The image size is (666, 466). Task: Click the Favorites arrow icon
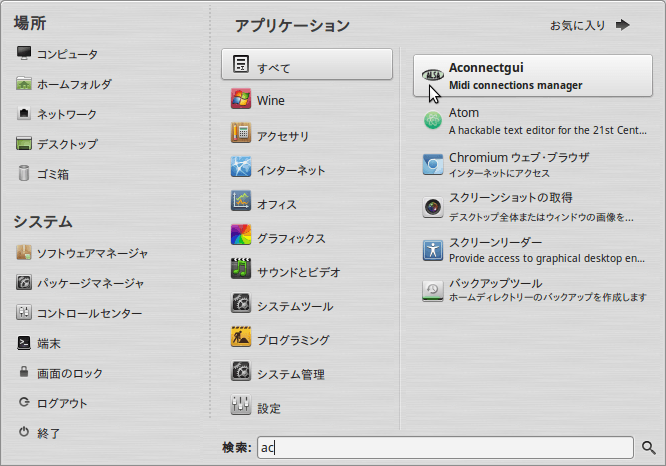point(623,25)
